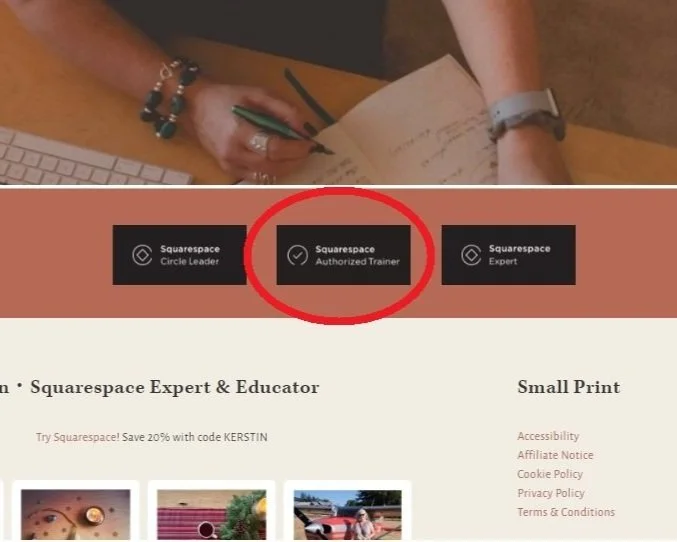The width and height of the screenshot is (677, 542).
Task: Click the Circle Leader badge logo icon
Action: pyautogui.click(x=142, y=255)
